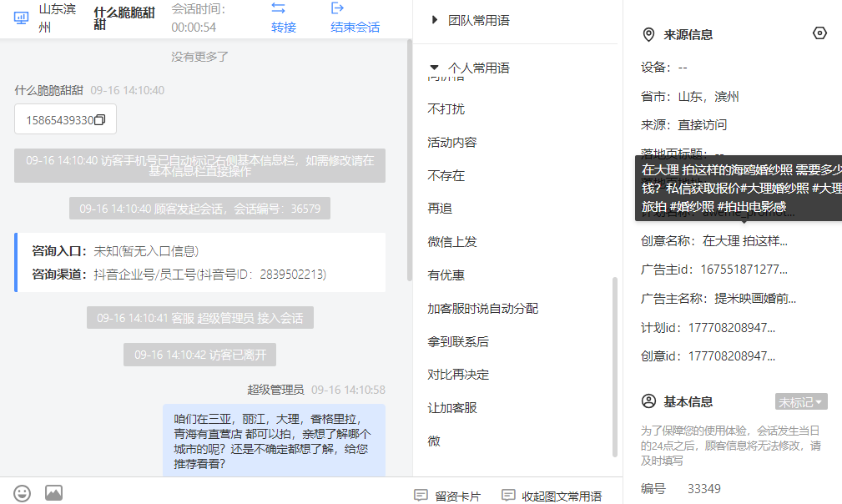The image size is (842, 504).
Task: Click the computer monitor device icon
Action: (x=21, y=18)
